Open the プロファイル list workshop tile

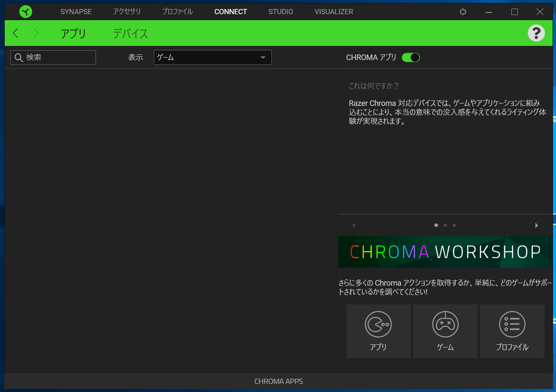click(512, 331)
